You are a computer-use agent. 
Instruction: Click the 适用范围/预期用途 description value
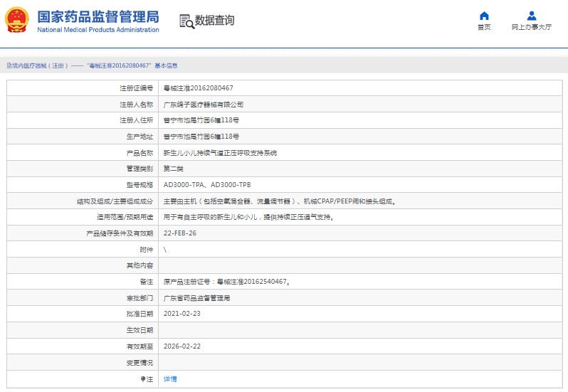coord(249,217)
